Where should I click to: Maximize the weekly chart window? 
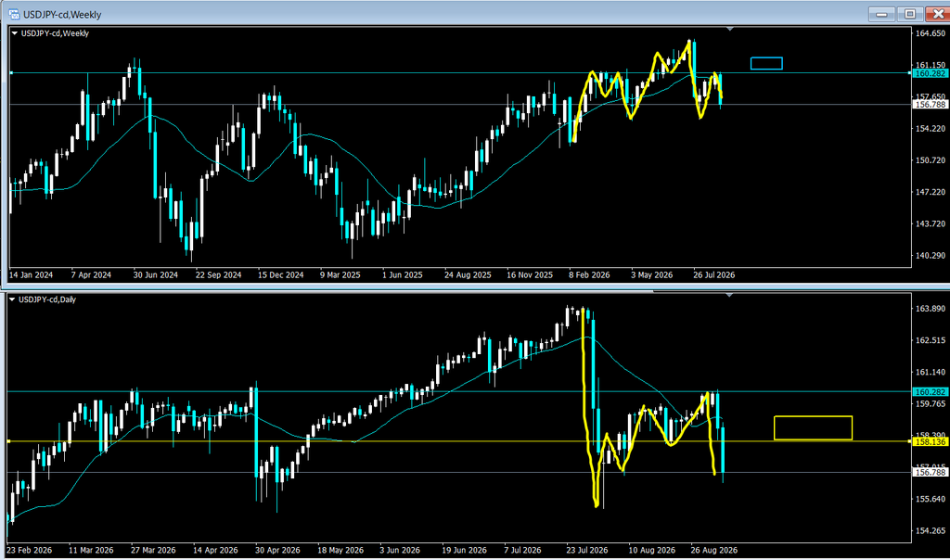[910, 13]
